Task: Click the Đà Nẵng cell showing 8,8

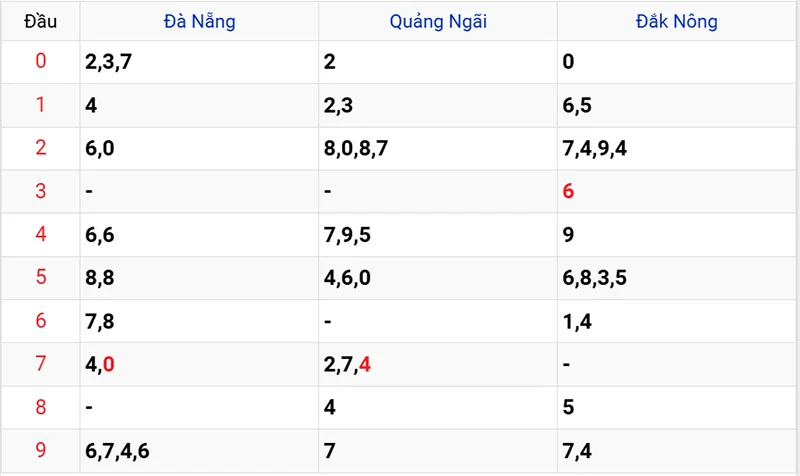Action: 100,278
